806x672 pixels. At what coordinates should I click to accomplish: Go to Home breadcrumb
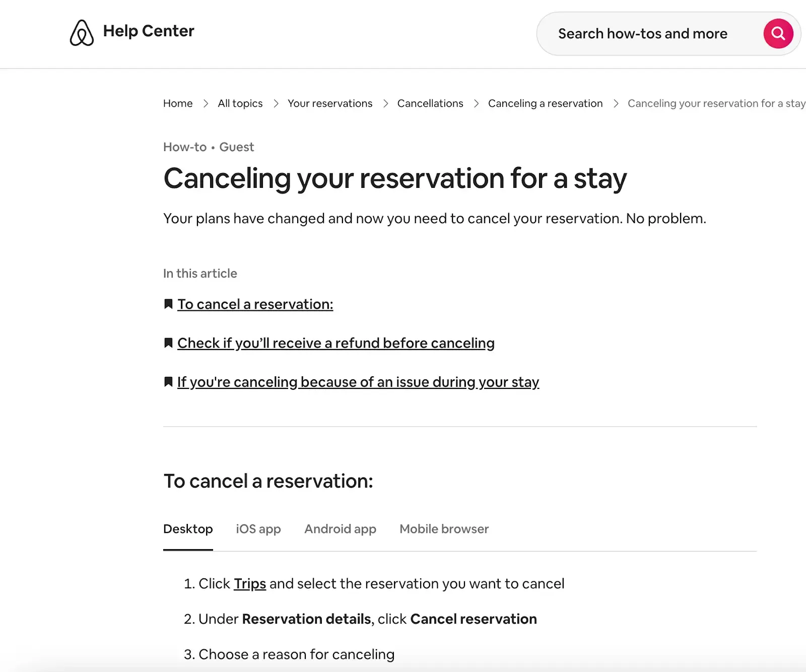[178, 103]
